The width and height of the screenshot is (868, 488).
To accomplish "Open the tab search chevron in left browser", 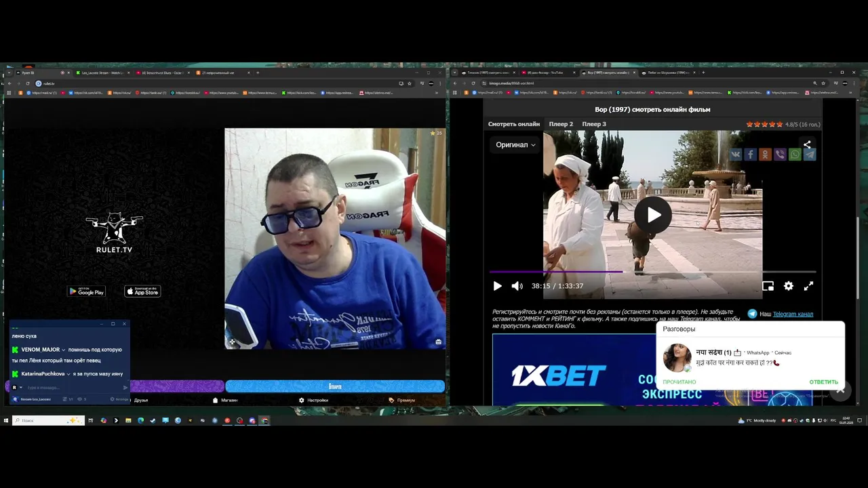I will point(8,73).
